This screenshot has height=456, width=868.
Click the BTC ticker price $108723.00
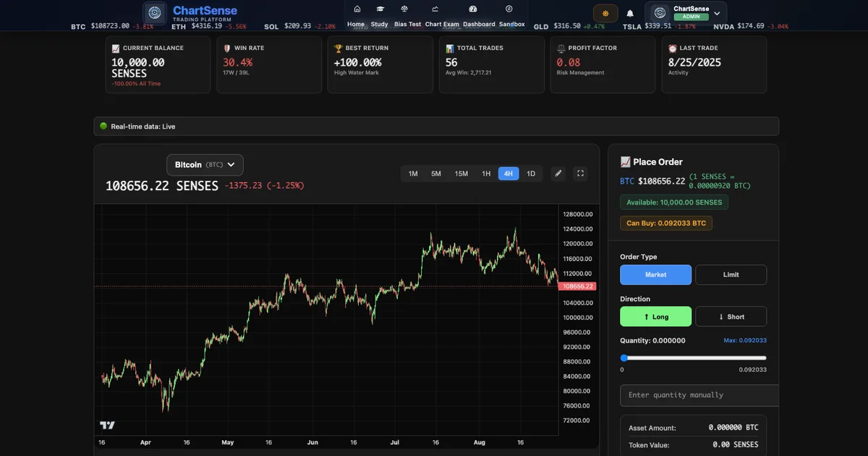tap(110, 26)
